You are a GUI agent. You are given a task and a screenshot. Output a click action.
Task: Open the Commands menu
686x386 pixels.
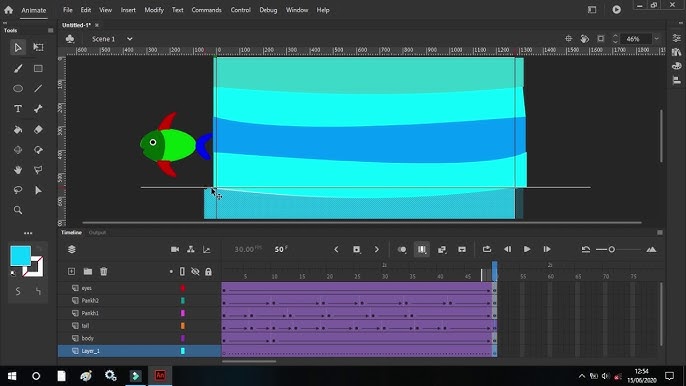(206, 10)
